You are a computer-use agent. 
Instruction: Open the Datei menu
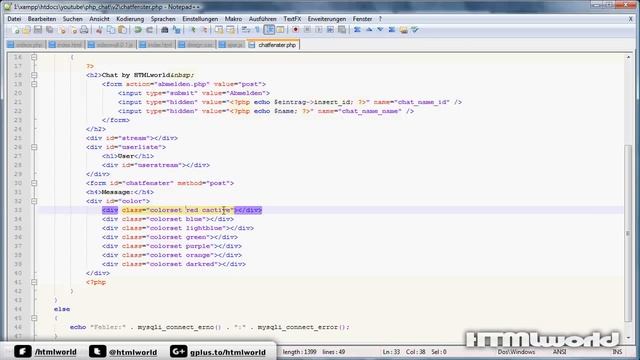(x=14, y=19)
